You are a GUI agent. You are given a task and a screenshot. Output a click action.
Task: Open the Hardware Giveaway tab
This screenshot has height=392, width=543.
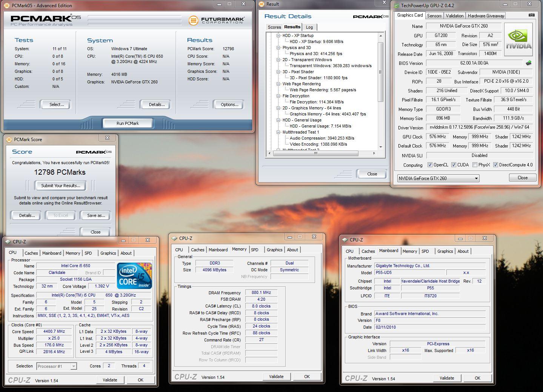486,16
